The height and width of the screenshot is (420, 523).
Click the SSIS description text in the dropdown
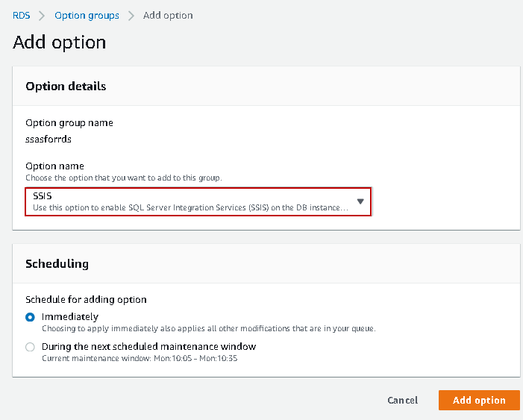pyautogui.click(x=190, y=207)
